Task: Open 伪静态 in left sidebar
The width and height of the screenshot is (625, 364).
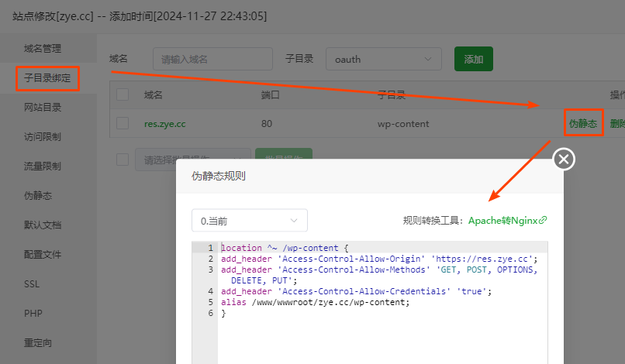Action: click(x=38, y=196)
